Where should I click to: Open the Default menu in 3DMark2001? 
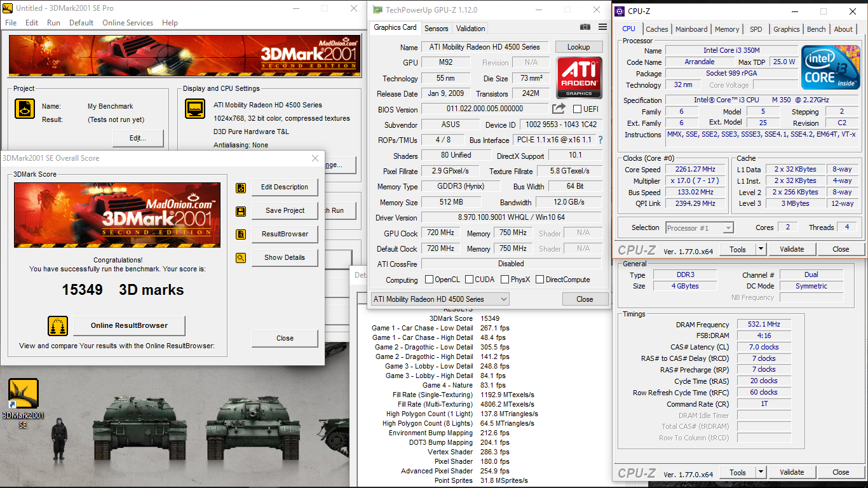coord(81,23)
